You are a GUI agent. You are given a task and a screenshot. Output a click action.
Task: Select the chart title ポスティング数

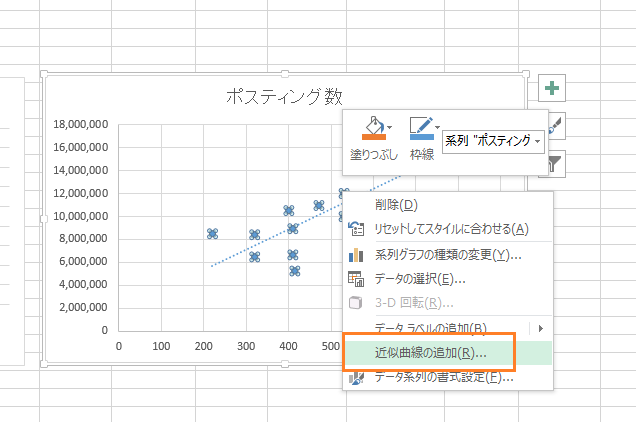click(x=284, y=97)
